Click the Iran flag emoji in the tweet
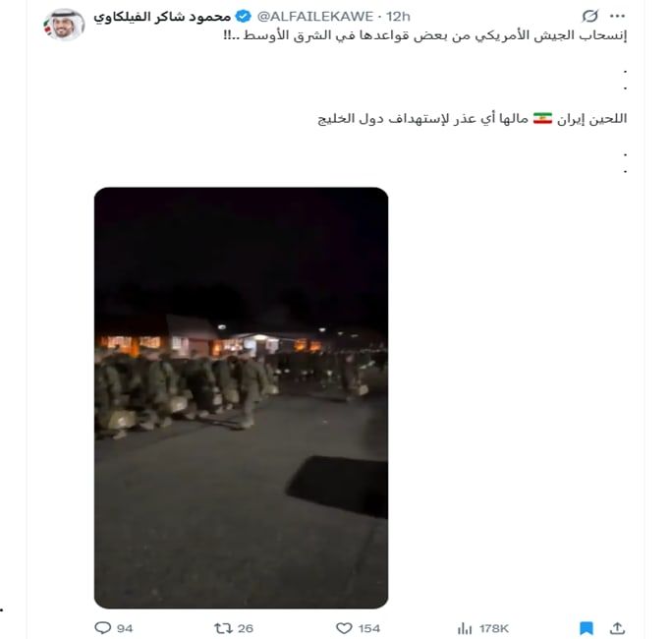 coord(542,118)
